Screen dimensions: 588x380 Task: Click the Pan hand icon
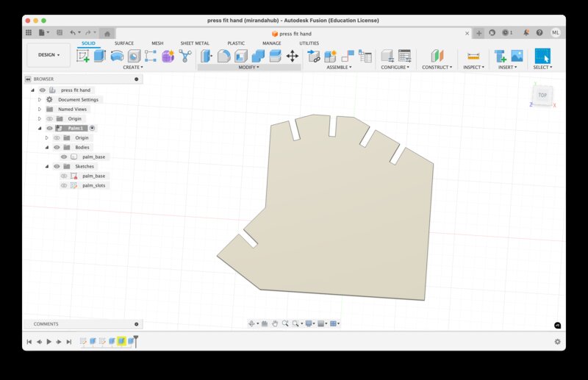point(275,323)
